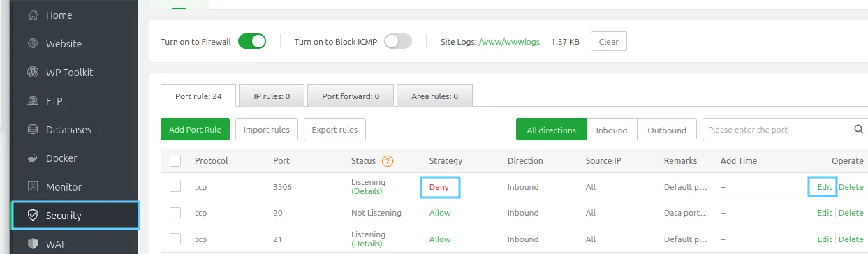Click the Monitor chart icon
Image resolution: width=868 pixels, height=254 pixels.
click(x=32, y=187)
